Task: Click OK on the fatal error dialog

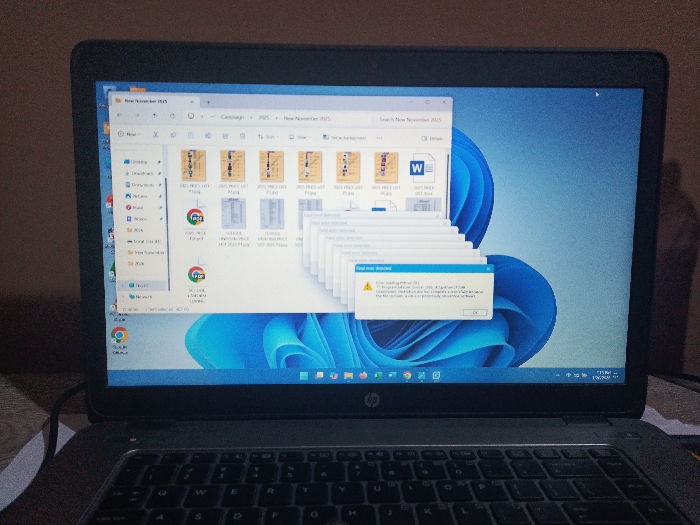Action: point(475,312)
